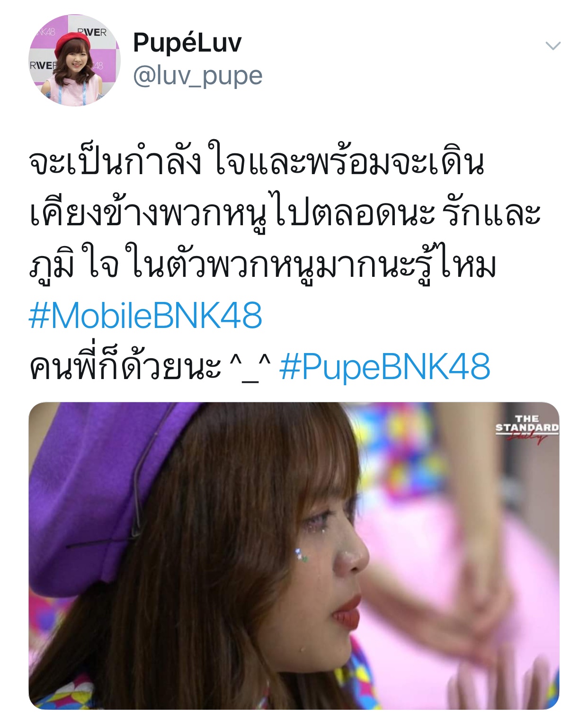Open the attached tweet photo

click(x=294, y=556)
